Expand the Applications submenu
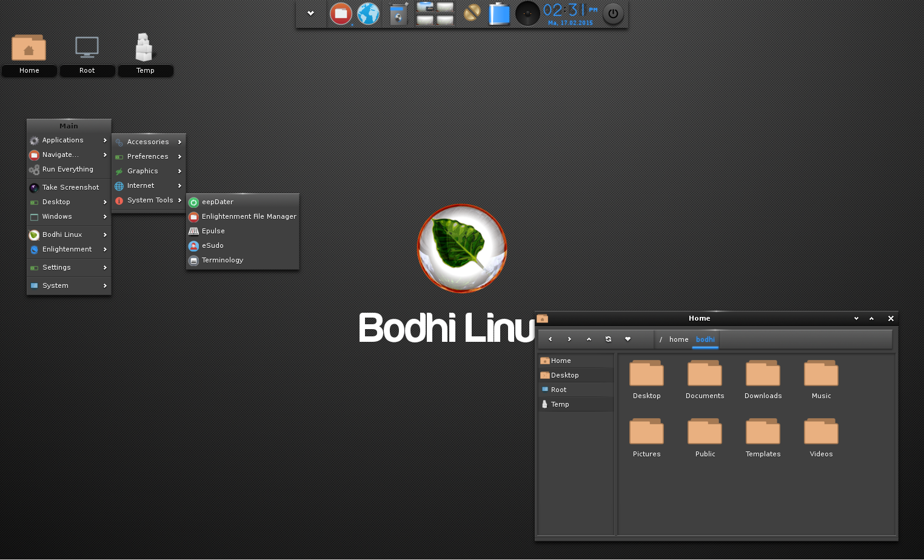Image resolution: width=924 pixels, height=560 pixels. pyautogui.click(x=64, y=140)
